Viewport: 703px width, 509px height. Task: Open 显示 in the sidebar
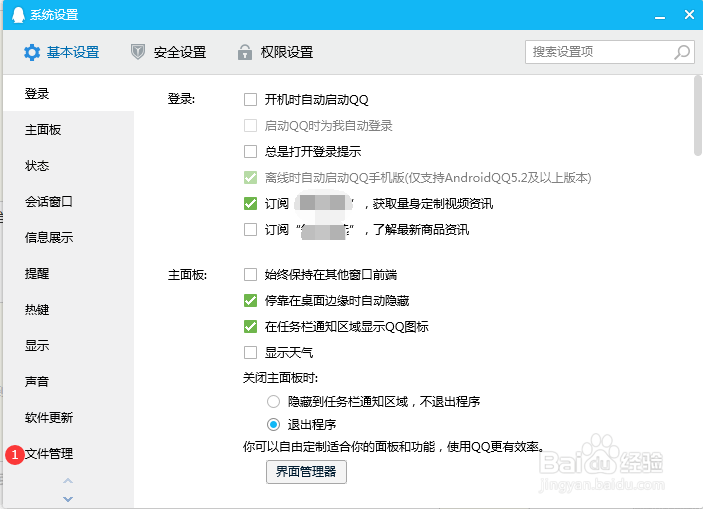click(69, 346)
